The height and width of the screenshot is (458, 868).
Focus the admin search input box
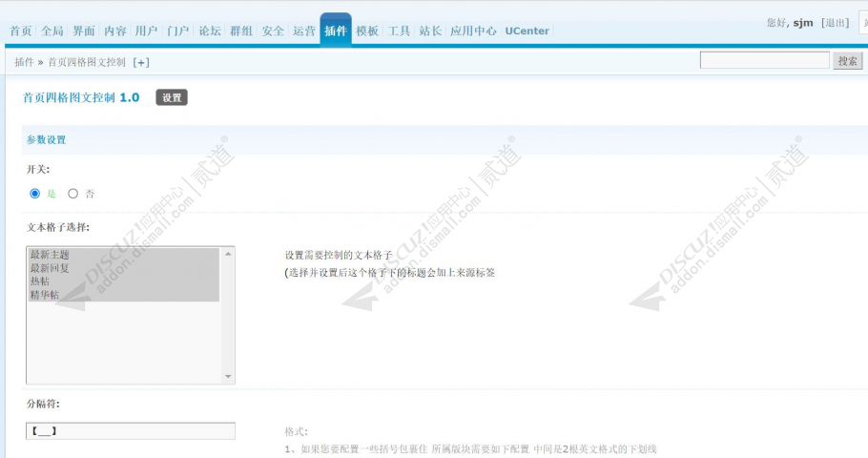764,60
